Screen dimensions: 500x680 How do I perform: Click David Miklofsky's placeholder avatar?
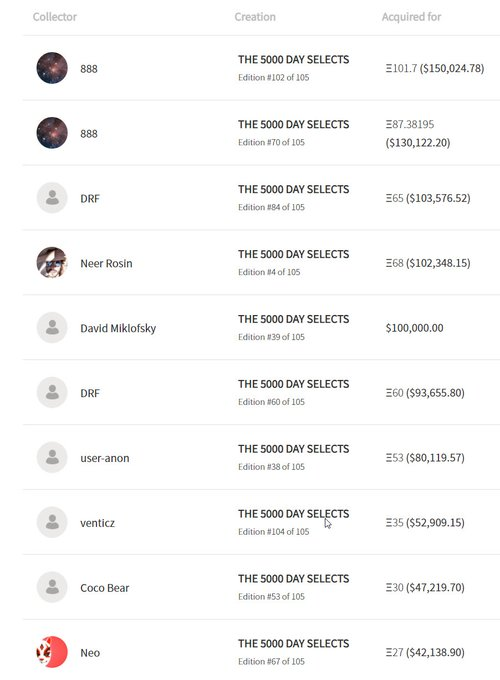[x=52, y=327]
